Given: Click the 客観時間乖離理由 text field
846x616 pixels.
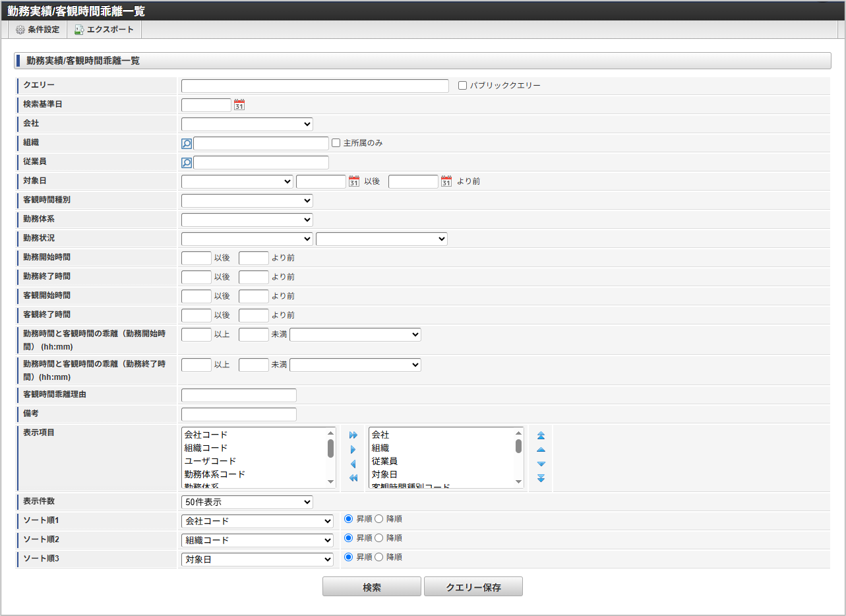Looking at the screenshot, I should 239,396.
